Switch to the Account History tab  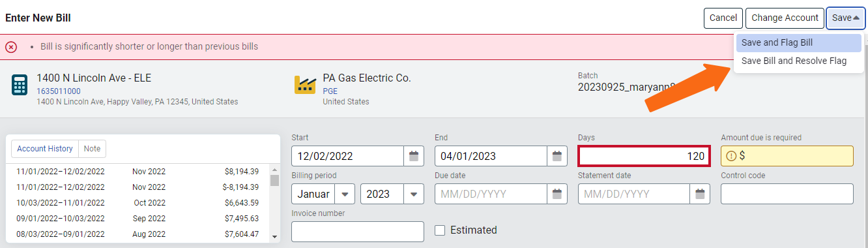[45, 149]
